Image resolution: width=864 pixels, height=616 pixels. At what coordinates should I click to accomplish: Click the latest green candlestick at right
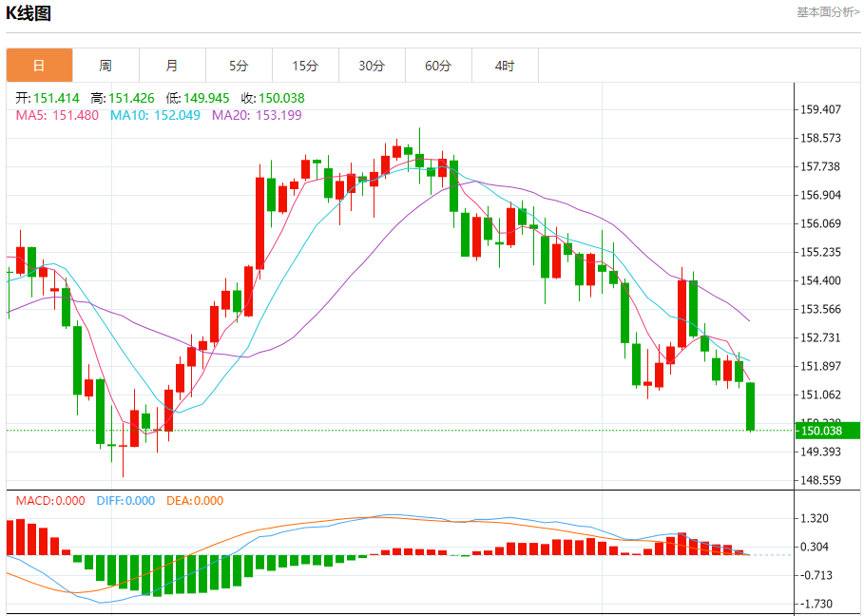click(750, 406)
